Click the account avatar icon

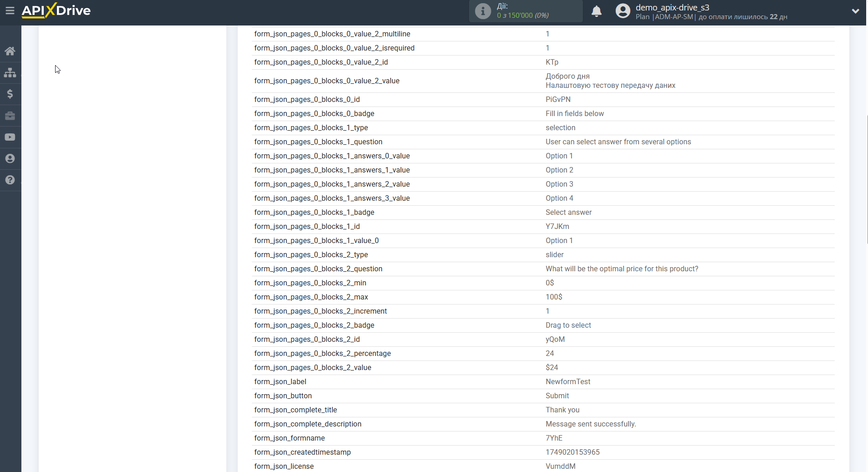(623, 11)
